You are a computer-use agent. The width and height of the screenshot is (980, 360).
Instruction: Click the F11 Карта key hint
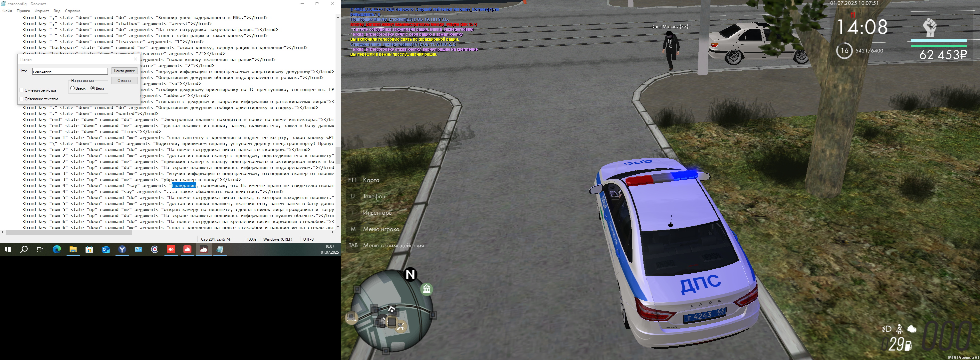tap(364, 180)
